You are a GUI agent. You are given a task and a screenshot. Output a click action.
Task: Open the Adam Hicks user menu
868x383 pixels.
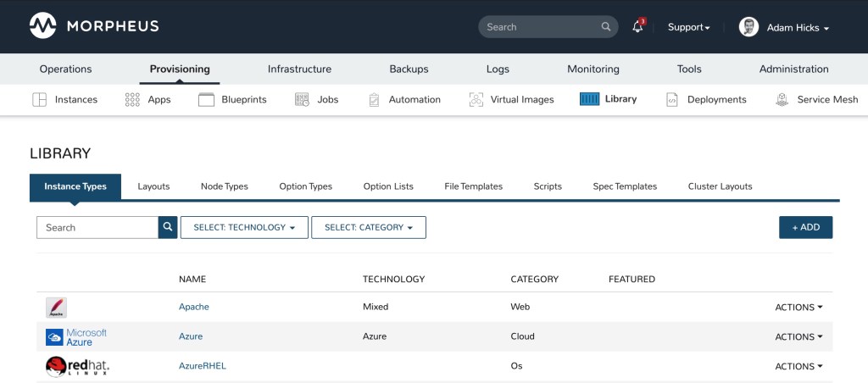click(784, 27)
